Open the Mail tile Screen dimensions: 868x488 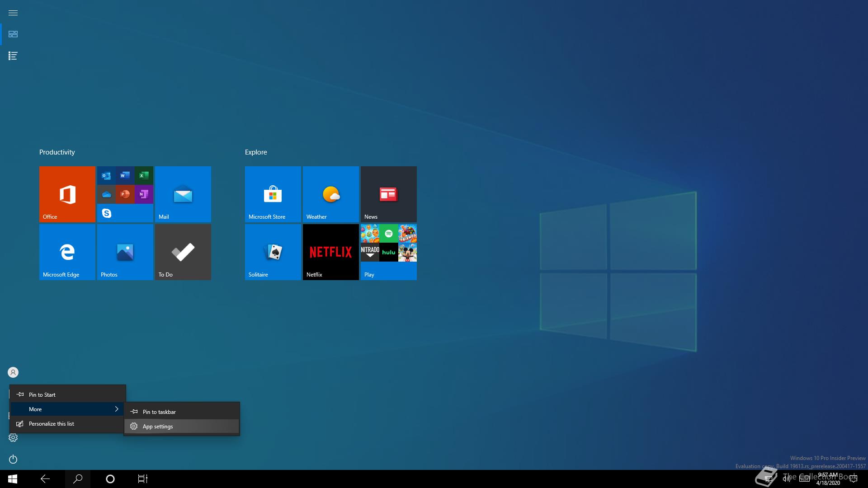coord(183,194)
